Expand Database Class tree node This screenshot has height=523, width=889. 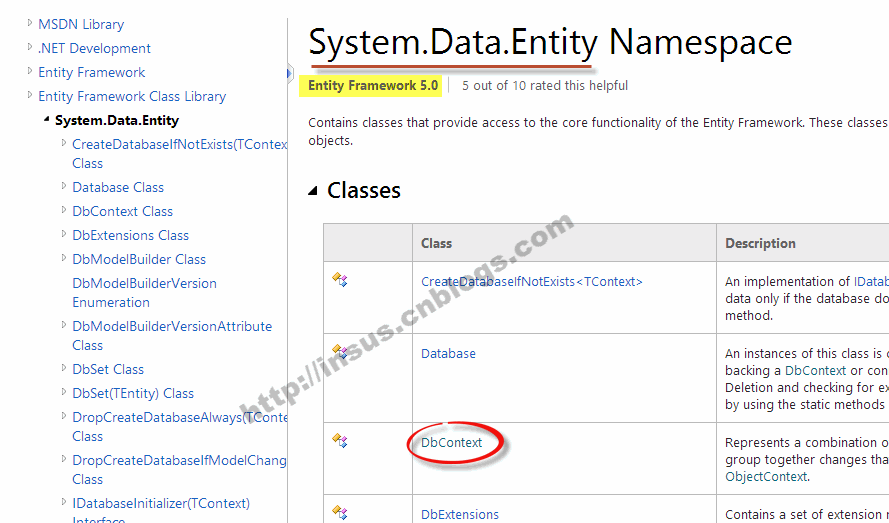pos(64,185)
